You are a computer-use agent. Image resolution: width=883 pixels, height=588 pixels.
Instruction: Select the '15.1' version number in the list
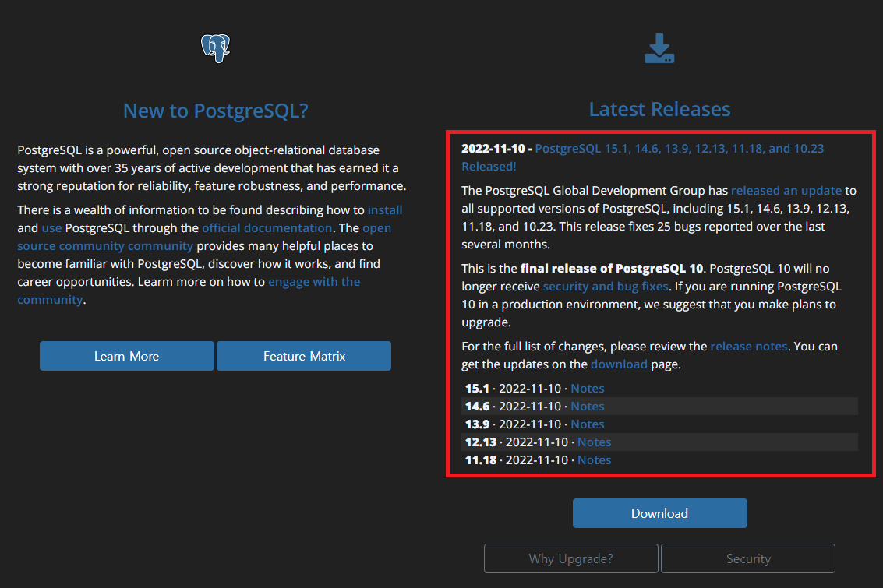(x=477, y=389)
